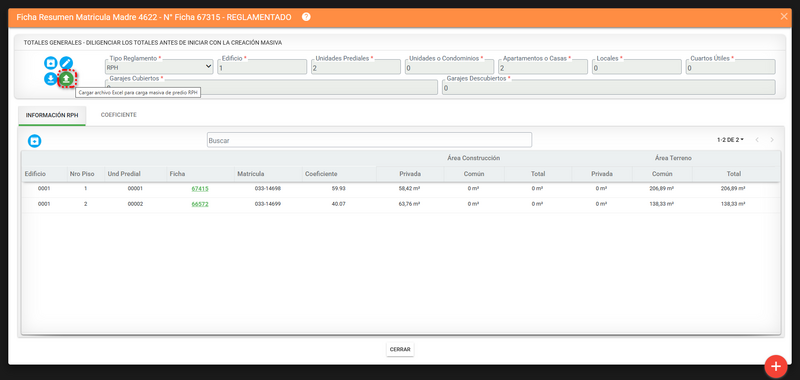
Task: Click the pencil edit totals icon
Action: click(66, 63)
